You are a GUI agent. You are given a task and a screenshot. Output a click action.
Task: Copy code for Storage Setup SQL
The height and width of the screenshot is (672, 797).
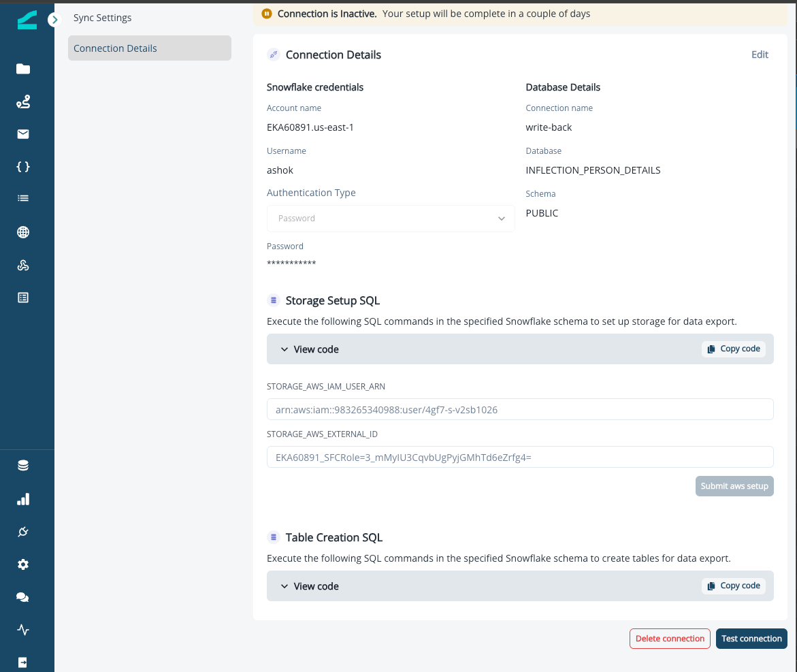point(734,349)
